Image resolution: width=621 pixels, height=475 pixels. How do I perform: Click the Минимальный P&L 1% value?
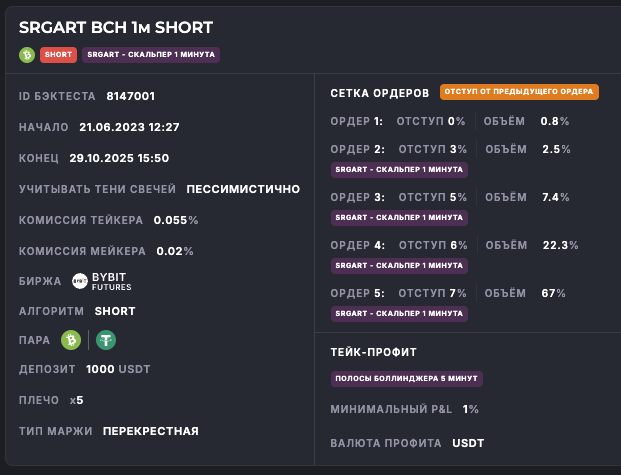pos(470,409)
